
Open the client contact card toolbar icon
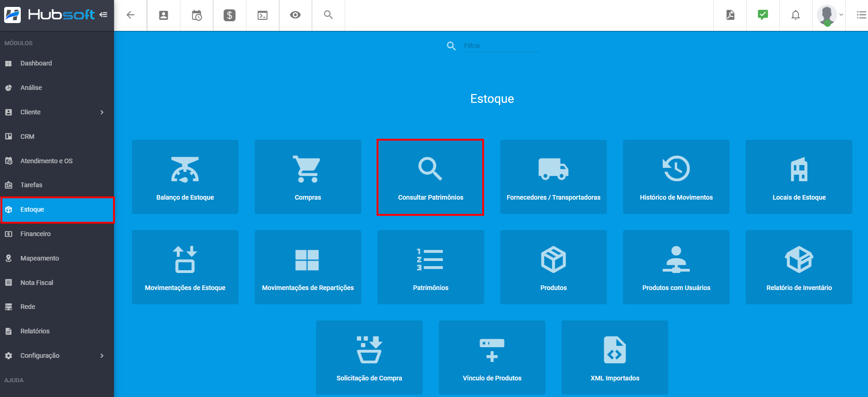[163, 15]
